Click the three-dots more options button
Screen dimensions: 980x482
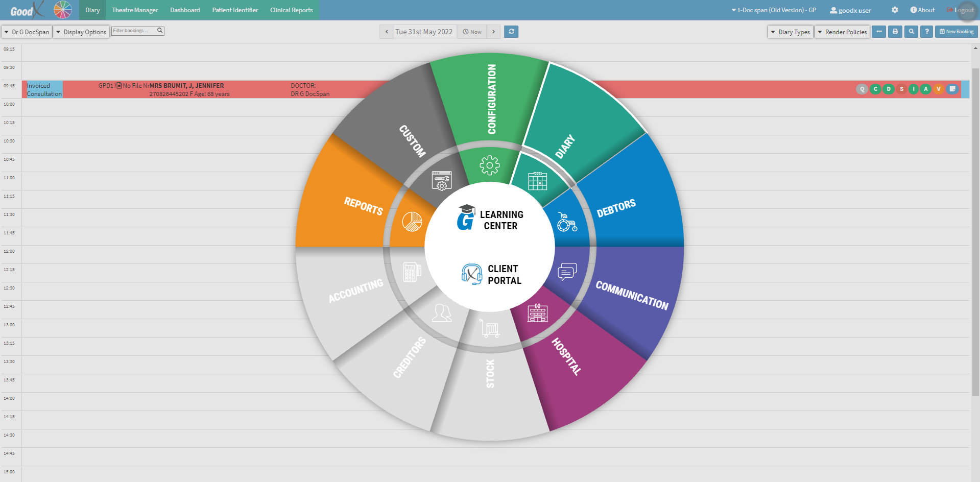[879, 32]
